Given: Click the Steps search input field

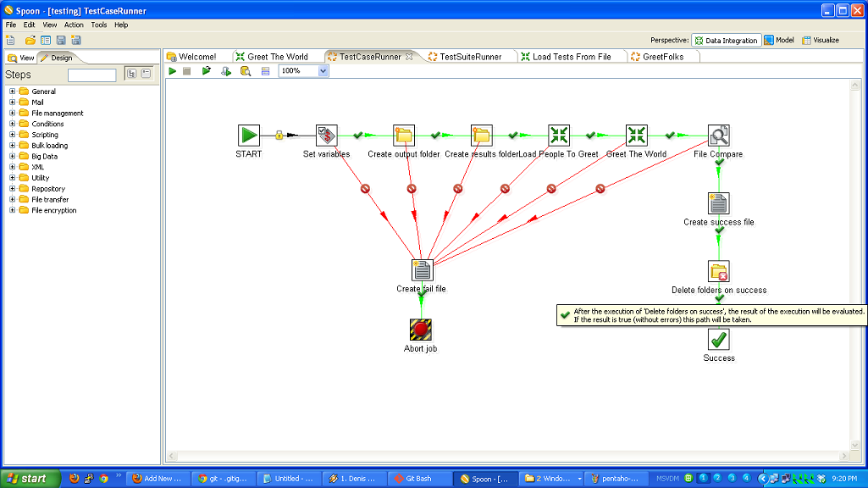Looking at the screenshot, I should 92,75.
